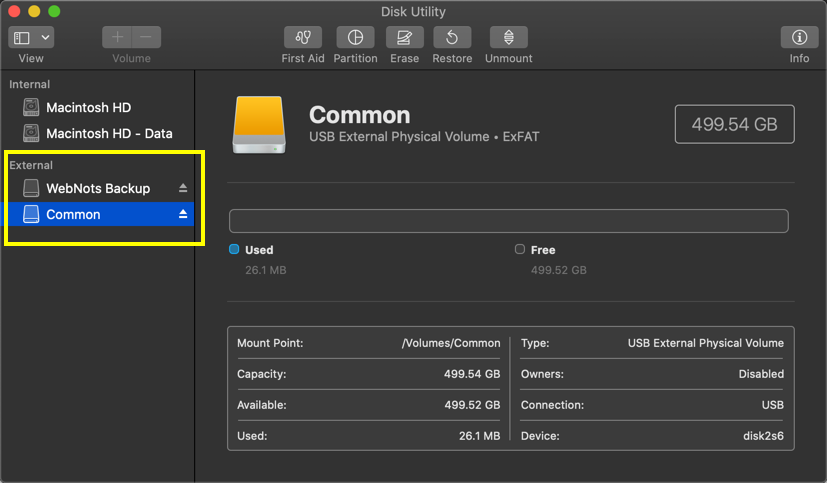Screen dimensions: 827x483
Task: Eject the WebNots Backup drive
Action: click(183, 188)
